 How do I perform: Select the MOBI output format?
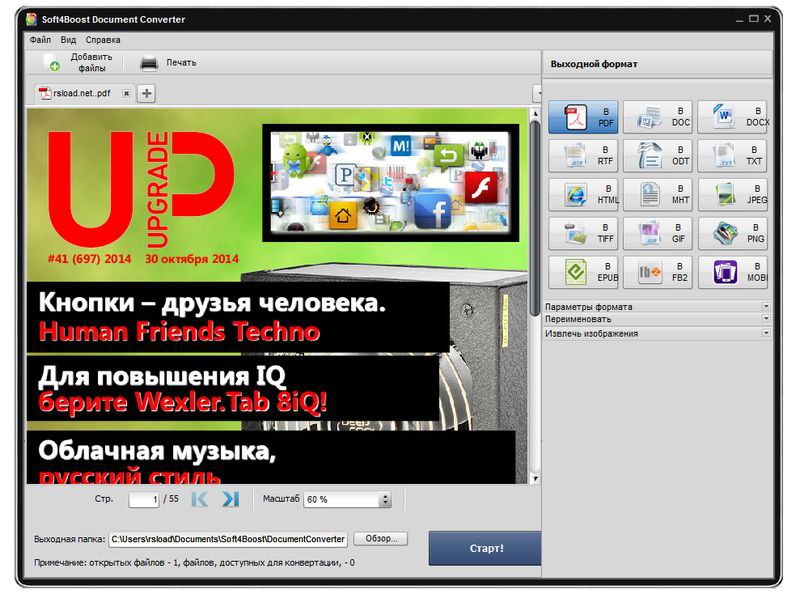[732, 272]
